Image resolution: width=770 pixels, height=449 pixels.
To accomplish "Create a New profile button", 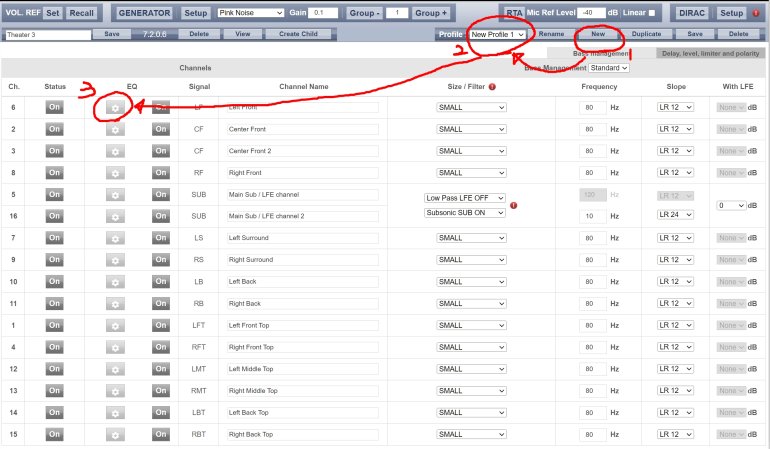I will tap(598, 34).
